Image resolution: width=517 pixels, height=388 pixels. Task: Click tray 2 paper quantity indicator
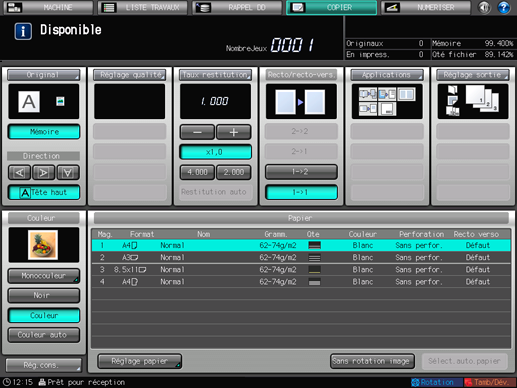(x=314, y=258)
